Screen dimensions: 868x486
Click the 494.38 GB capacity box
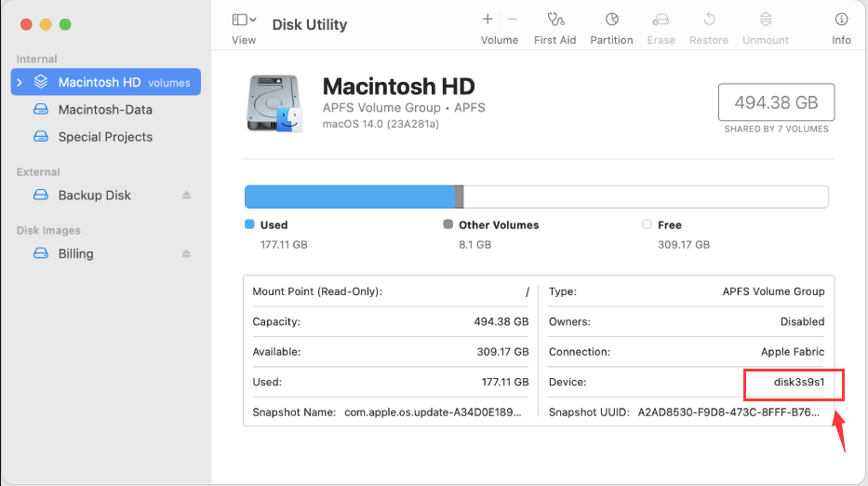coord(776,102)
